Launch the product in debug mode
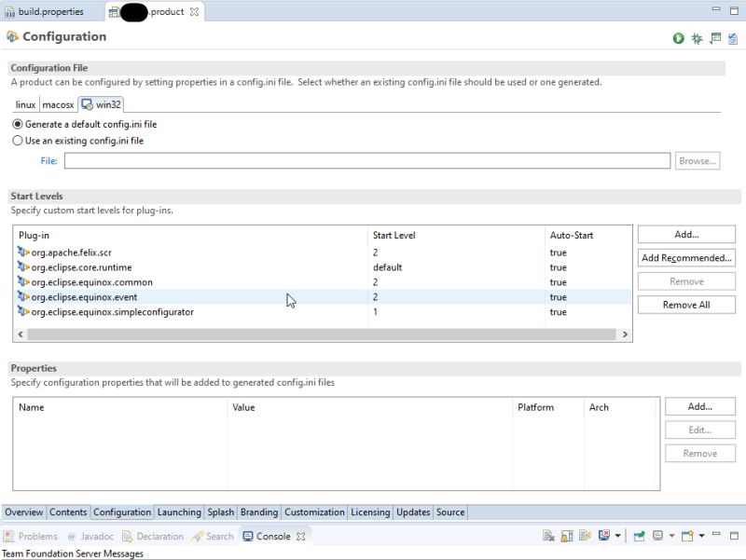The height and width of the screenshot is (560, 746). pyautogui.click(x=697, y=38)
